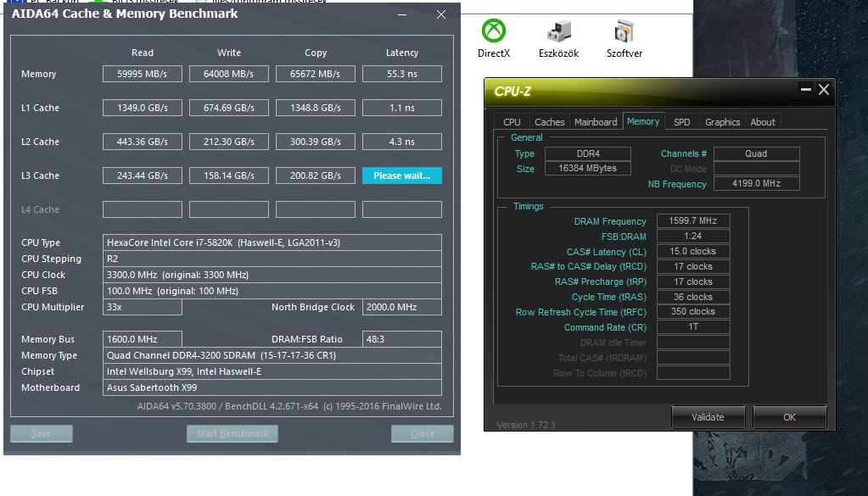Click the Motherboard Asus Sabertooth X99 field
Viewport: 868px width, 496px height.
coord(272,387)
